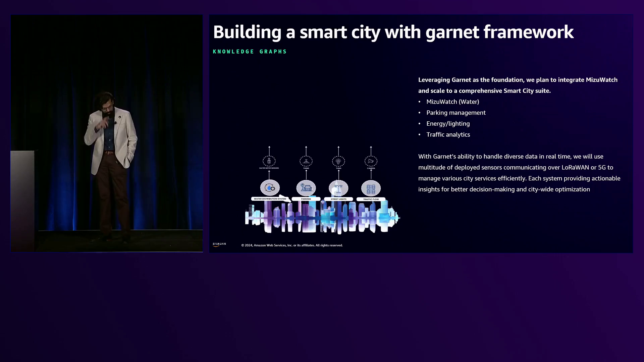
Task: Click the 'WATER METER SENSORS' caption
Action: 269,168
